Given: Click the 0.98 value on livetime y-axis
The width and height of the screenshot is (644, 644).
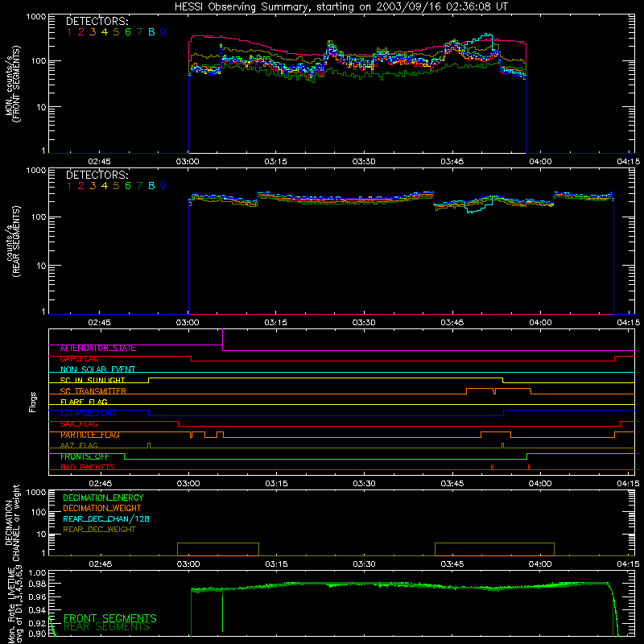Looking at the screenshot, I should (37, 584).
